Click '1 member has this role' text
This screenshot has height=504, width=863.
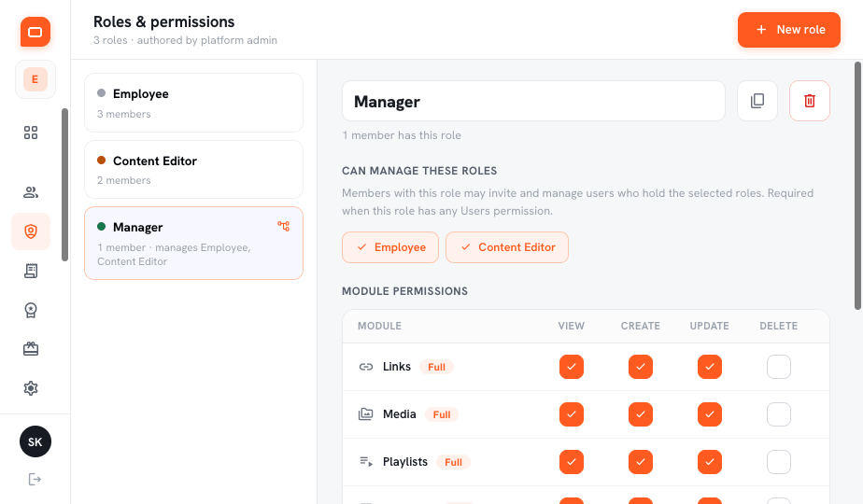[x=402, y=135]
